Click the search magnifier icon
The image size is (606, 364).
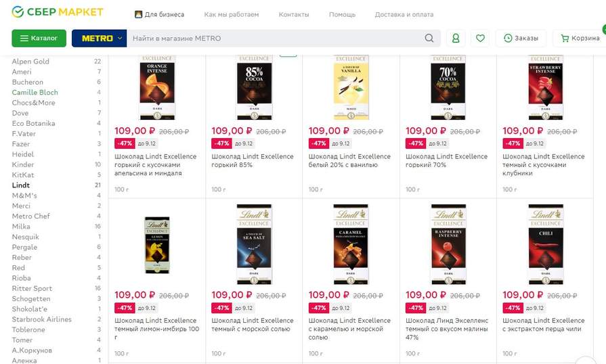point(429,38)
